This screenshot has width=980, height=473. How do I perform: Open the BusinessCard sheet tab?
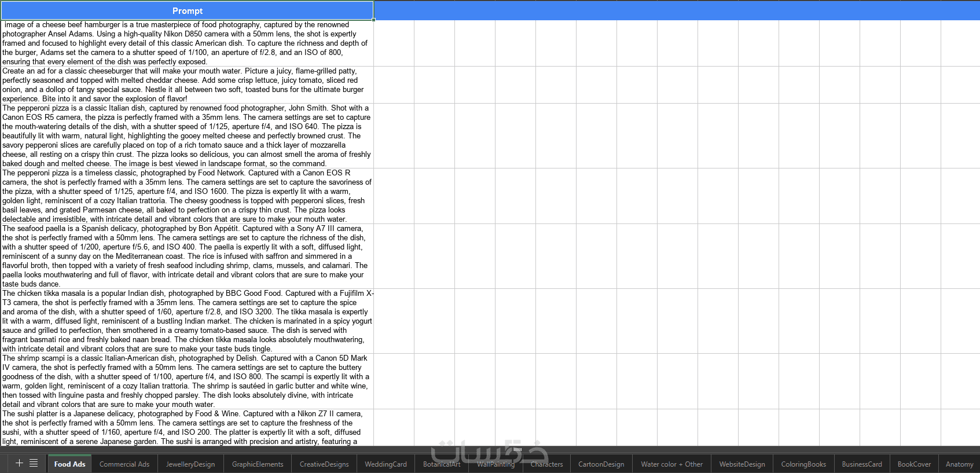tap(862, 464)
